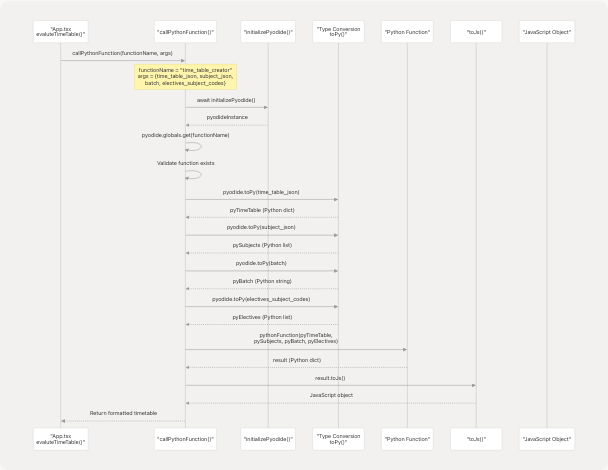Click the "Validate function exists" self-message label
Image resolution: width=608 pixels, height=470 pixels.
click(185, 163)
